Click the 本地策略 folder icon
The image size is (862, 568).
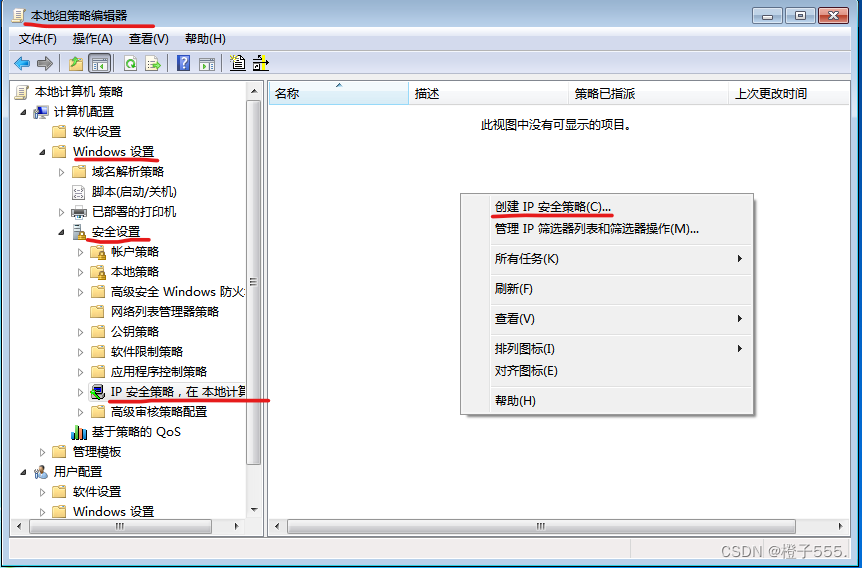pos(98,272)
